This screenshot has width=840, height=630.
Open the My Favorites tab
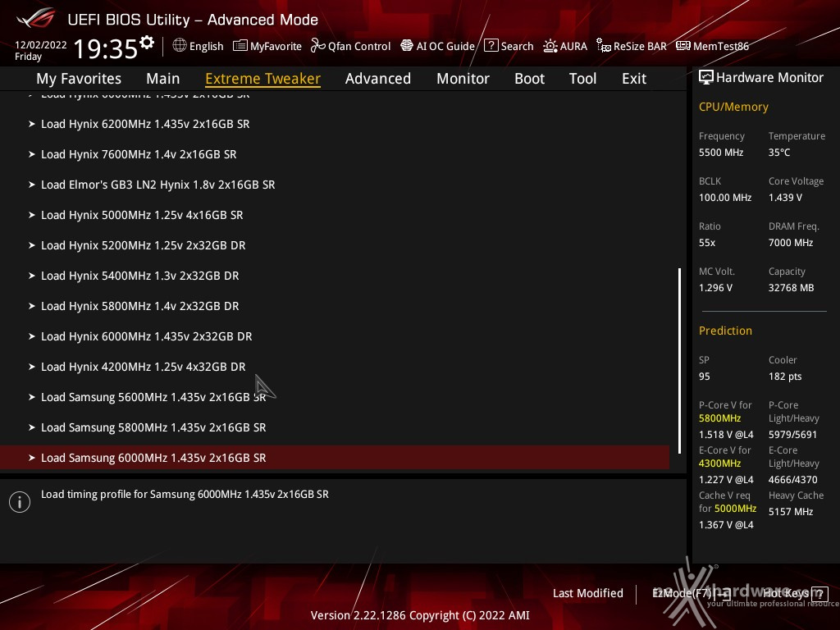tap(79, 79)
